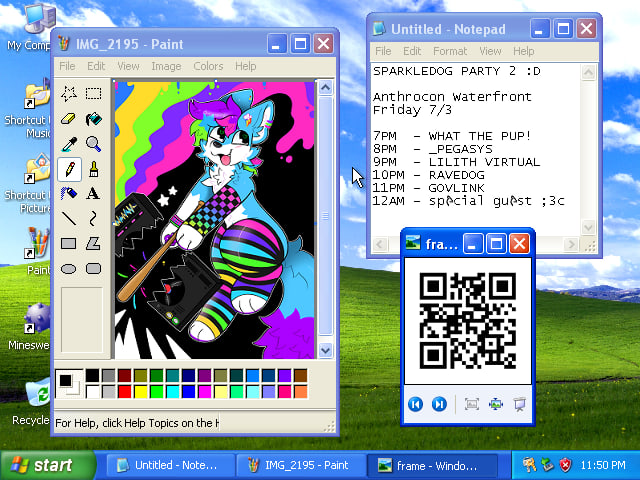The height and width of the screenshot is (480, 640).
Task: Pick magenta swatch in Paint palette
Action: click(204, 392)
